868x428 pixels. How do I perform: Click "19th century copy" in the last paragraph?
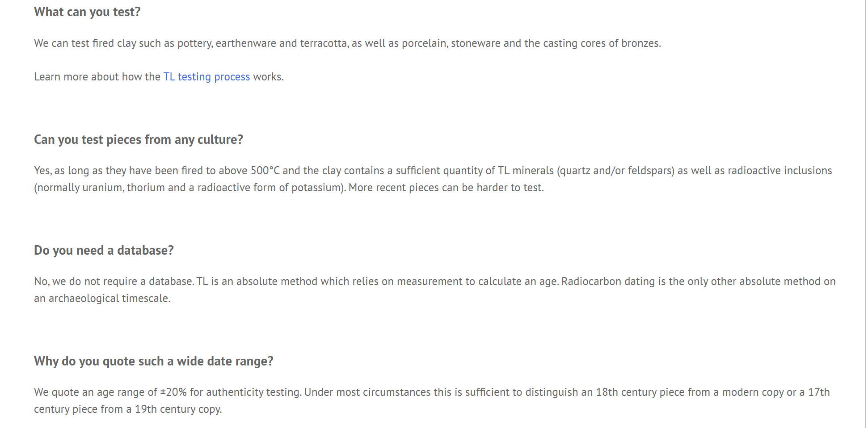point(177,409)
